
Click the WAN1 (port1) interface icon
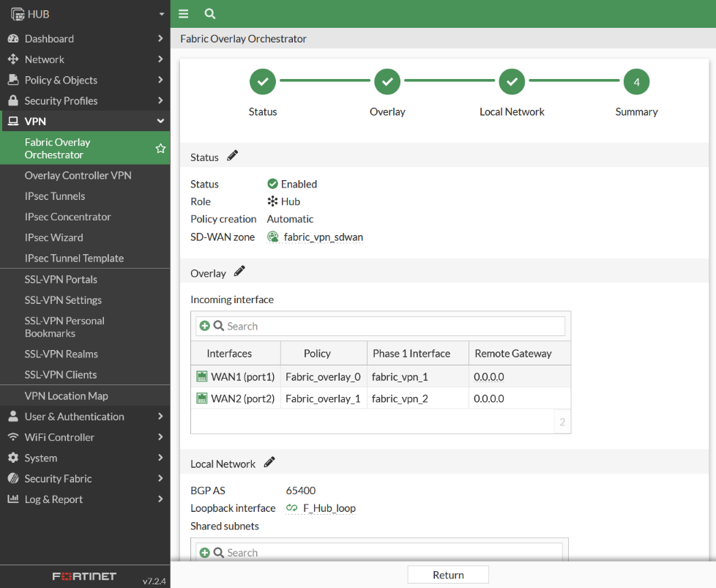click(x=202, y=376)
